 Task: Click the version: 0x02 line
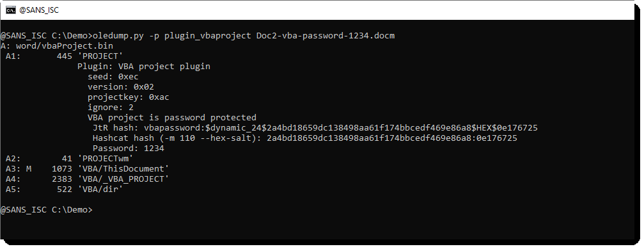[121, 86]
